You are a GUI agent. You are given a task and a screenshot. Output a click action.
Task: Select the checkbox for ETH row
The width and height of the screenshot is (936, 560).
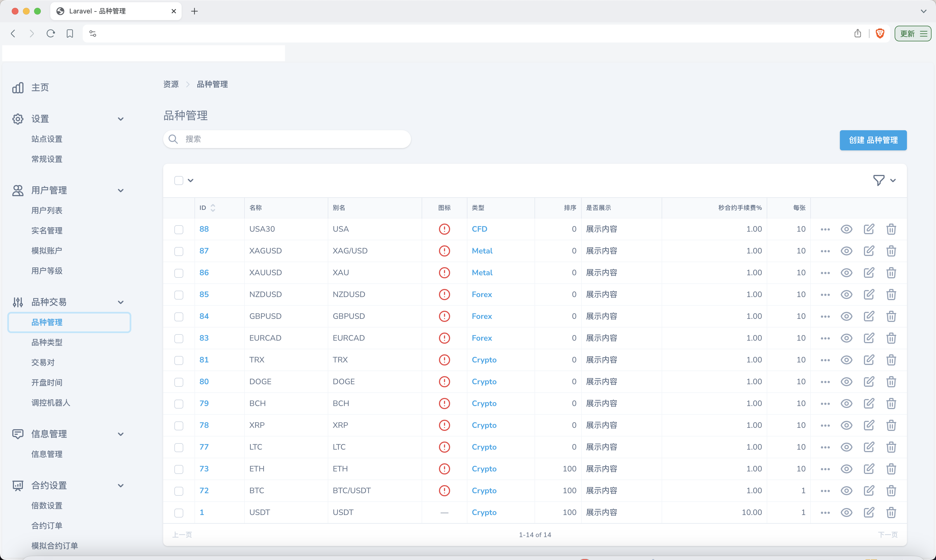[x=179, y=469]
